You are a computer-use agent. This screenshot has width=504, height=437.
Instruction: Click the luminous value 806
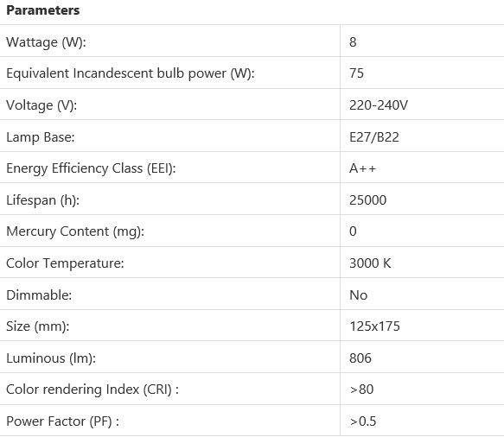pyautogui.click(x=360, y=358)
